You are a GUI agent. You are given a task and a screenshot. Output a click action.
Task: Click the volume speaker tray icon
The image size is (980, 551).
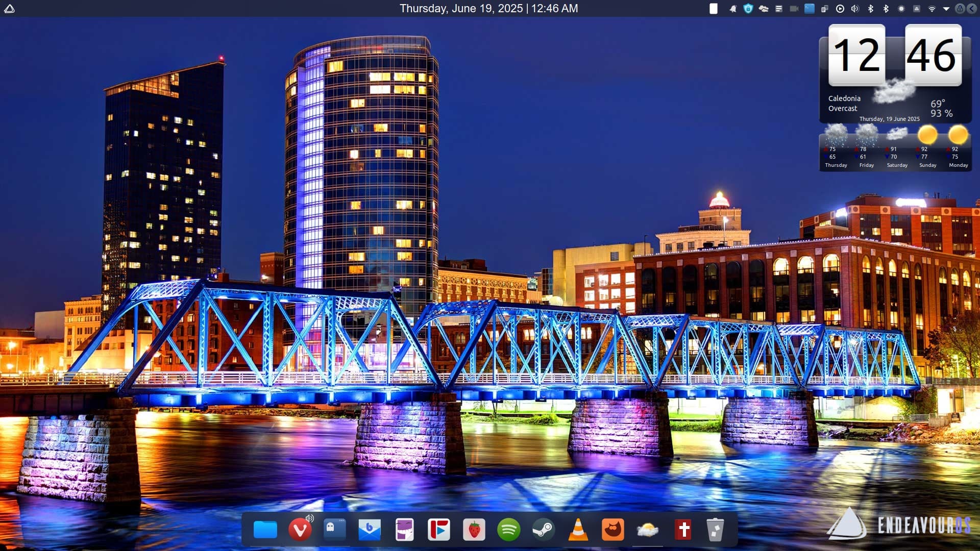point(855,9)
